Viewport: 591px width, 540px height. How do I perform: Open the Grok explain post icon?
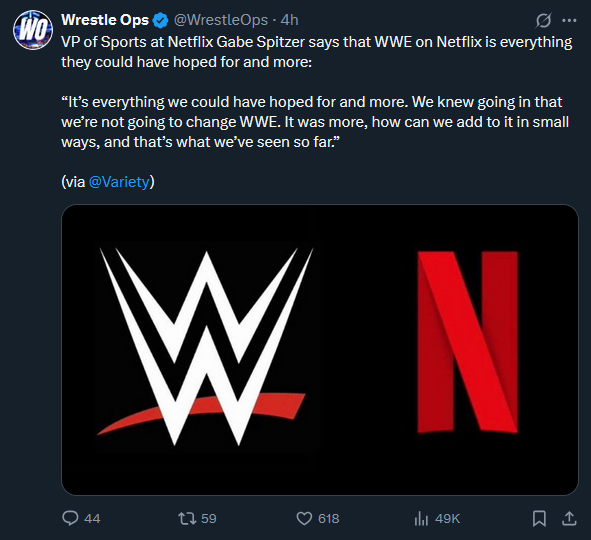tap(543, 20)
